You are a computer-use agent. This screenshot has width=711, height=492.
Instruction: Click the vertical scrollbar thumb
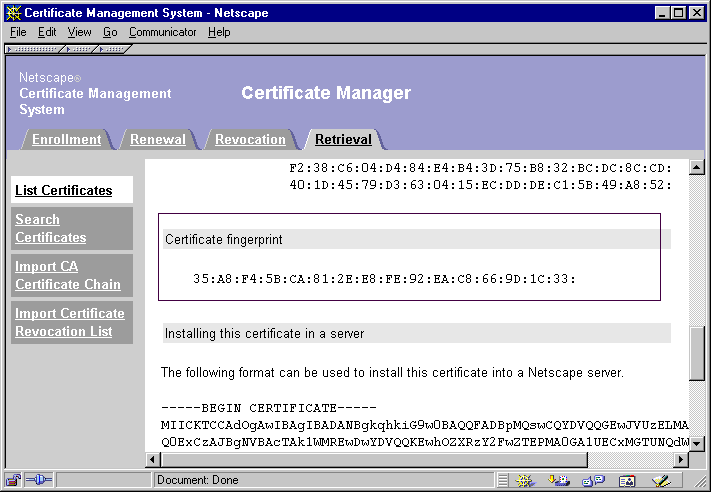(696, 353)
